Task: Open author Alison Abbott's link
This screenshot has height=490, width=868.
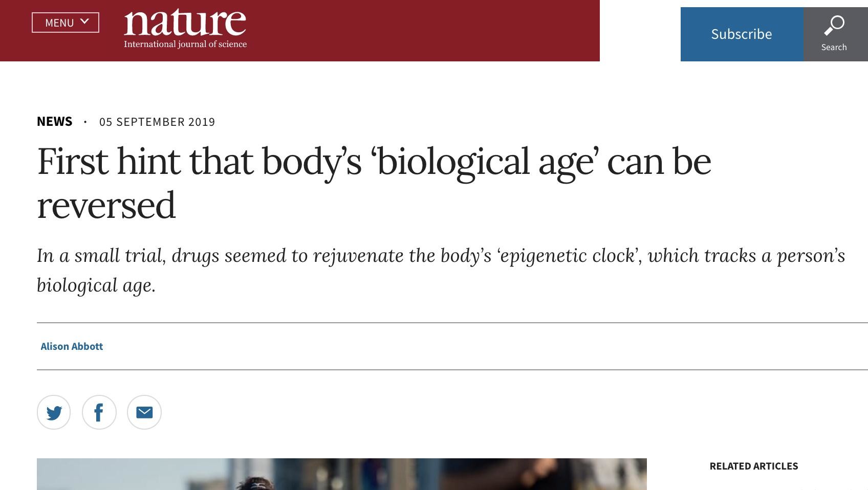Action: pos(72,346)
